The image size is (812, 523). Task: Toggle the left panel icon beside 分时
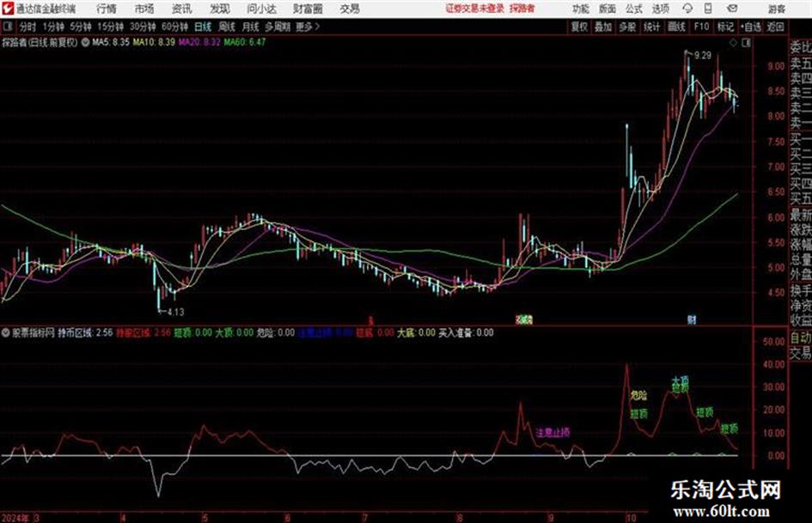7,27
